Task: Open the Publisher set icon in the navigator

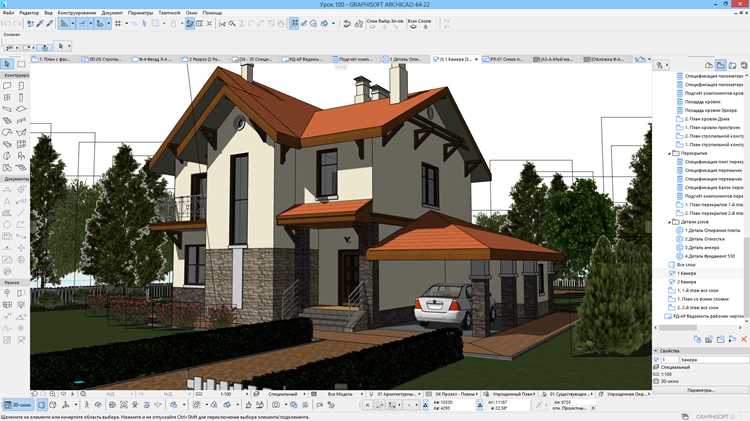Action: 744,65
